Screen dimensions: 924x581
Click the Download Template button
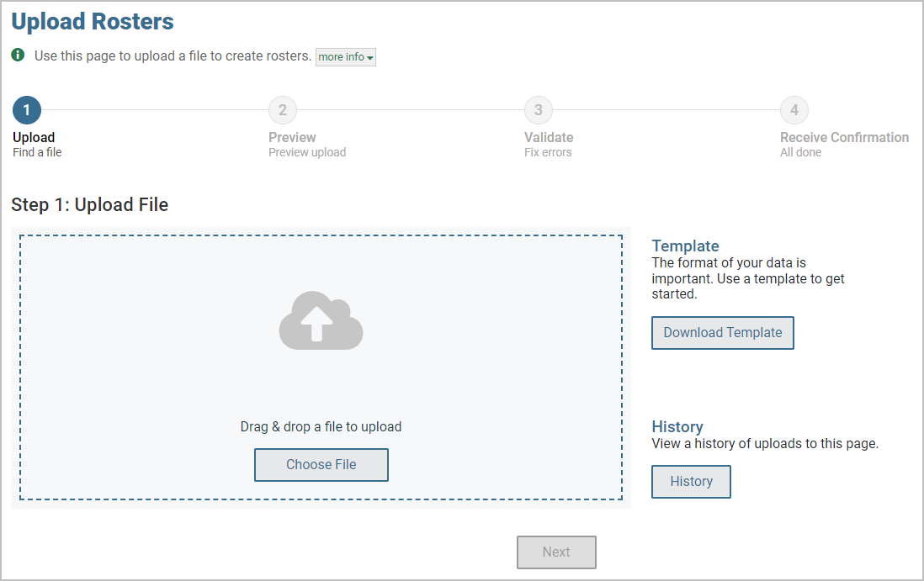723,332
